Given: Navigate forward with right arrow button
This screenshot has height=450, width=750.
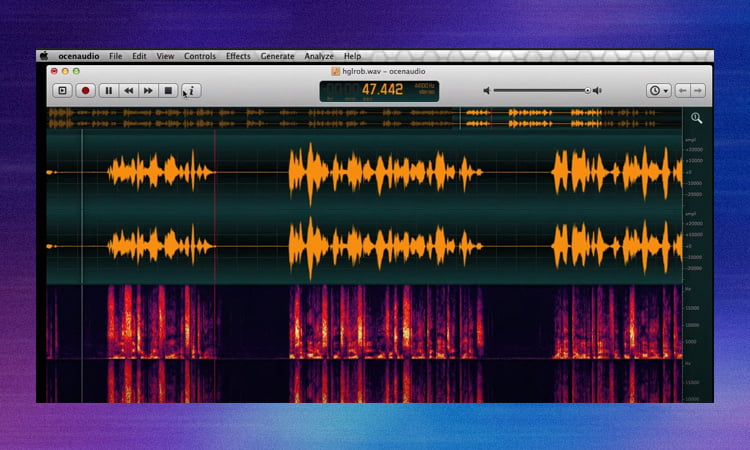Looking at the screenshot, I should click(x=698, y=90).
